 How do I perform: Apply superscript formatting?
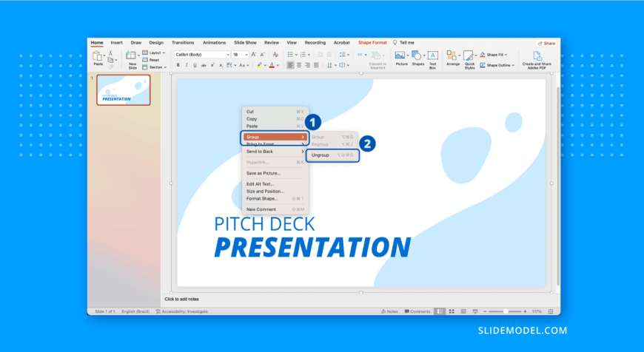coord(212,65)
